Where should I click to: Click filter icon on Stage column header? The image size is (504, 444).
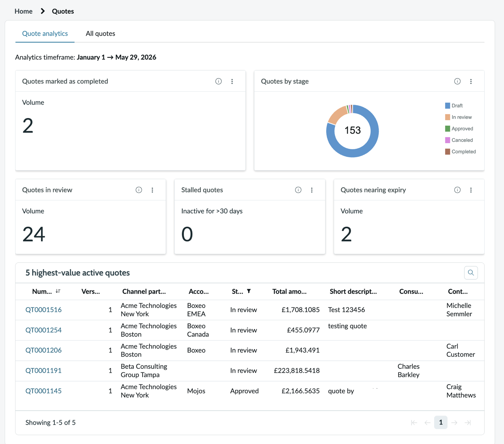249,291
